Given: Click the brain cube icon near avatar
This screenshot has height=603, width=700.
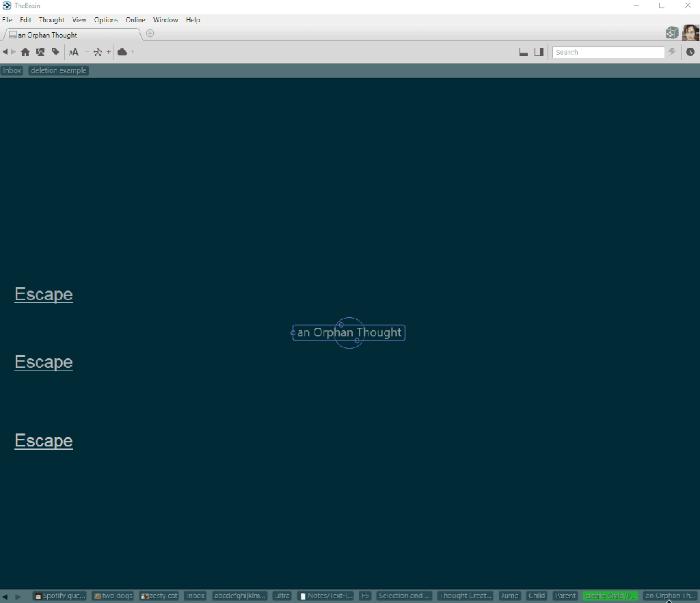Looking at the screenshot, I should click(x=672, y=33).
